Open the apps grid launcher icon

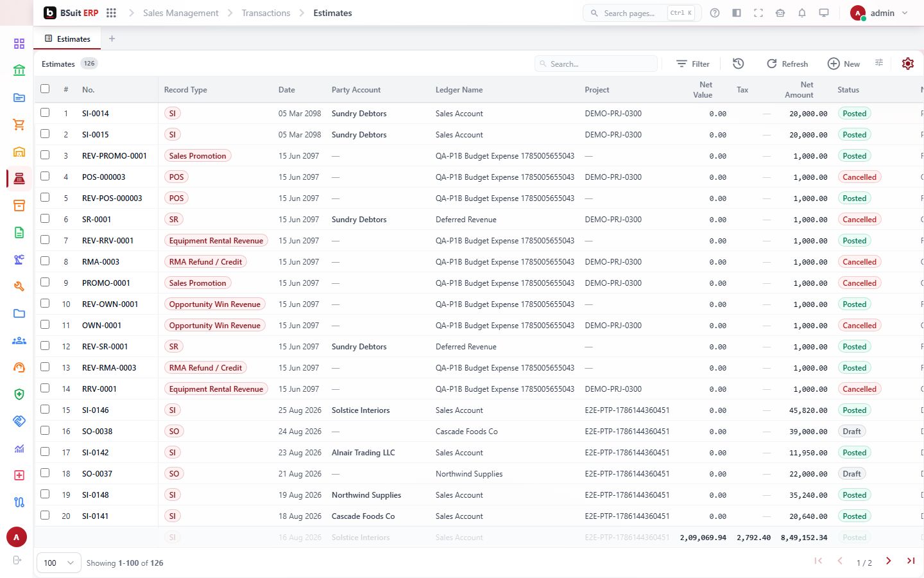point(111,13)
